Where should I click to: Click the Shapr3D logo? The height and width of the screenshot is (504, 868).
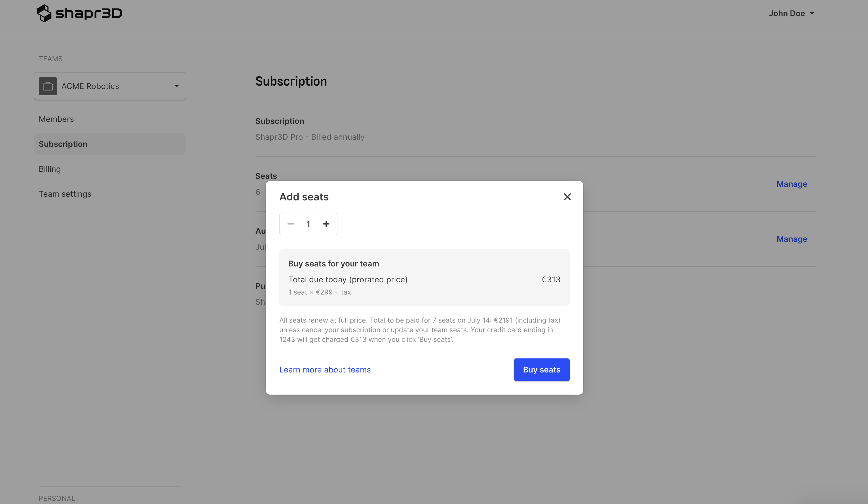tap(79, 13)
